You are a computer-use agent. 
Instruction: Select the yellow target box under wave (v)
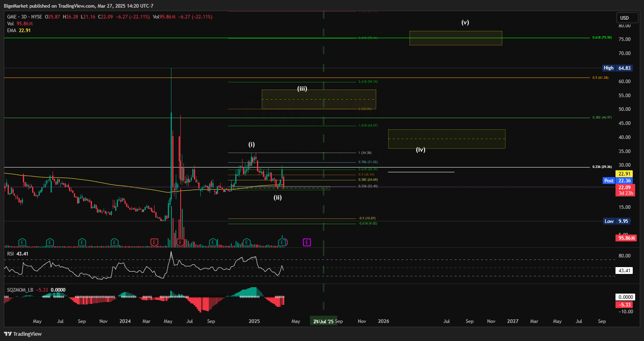point(456,38)
